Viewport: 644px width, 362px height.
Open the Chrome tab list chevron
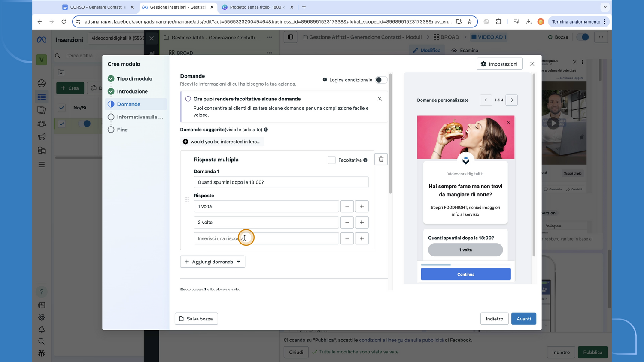[605, 7]
